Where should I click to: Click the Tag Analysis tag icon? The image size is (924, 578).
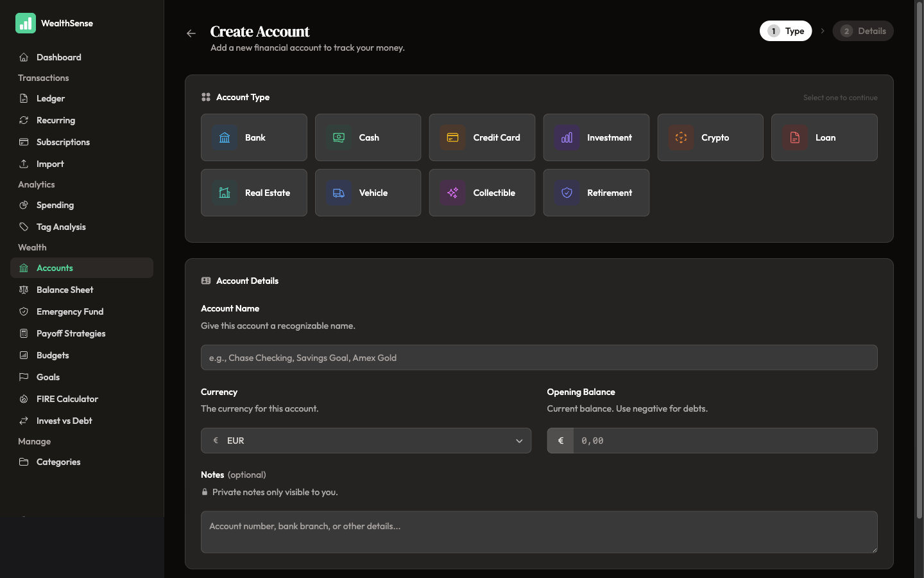[x=24, y=227]
